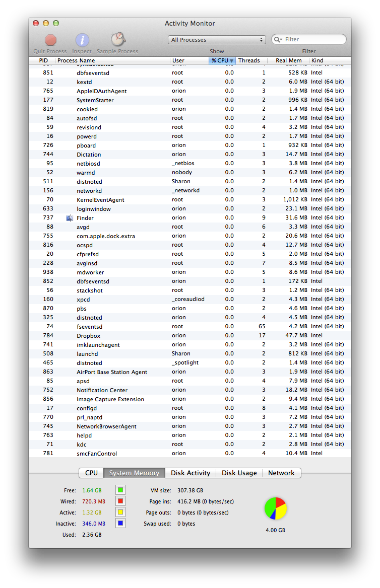Select the ocspd process row
Image resolution: width=380 pixels, height=588 pixels.
(x=190, y=245)
